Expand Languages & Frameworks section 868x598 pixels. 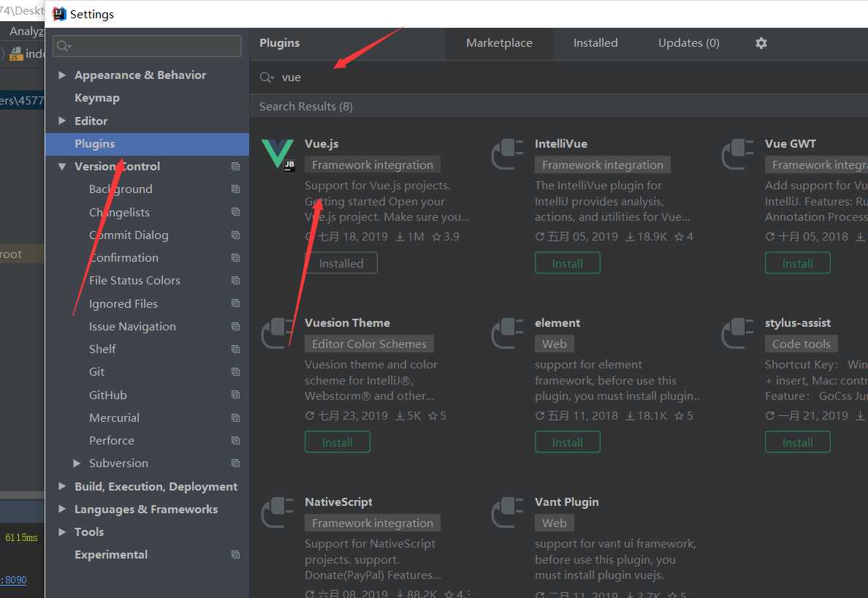click(62, 509)
